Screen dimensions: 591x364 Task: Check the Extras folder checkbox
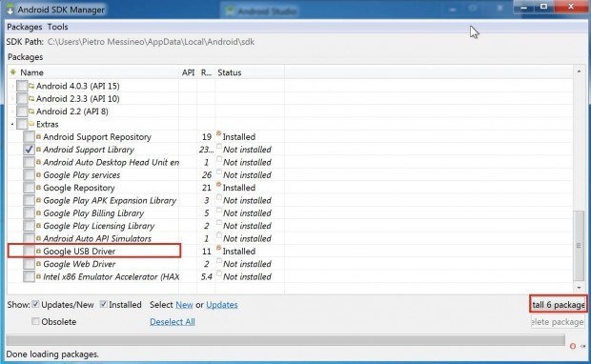click(x=22, y=124)
